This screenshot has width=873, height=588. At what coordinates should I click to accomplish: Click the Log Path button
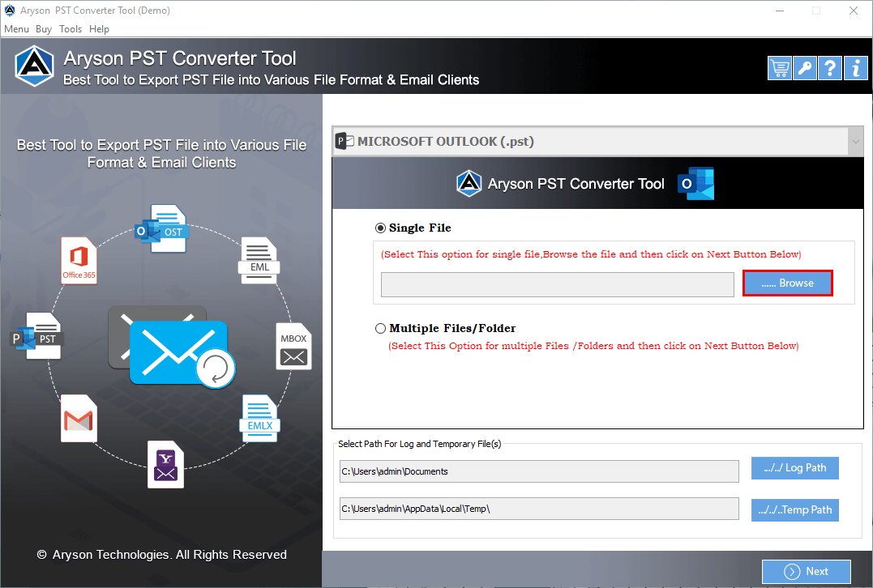[x=794, y=468]
